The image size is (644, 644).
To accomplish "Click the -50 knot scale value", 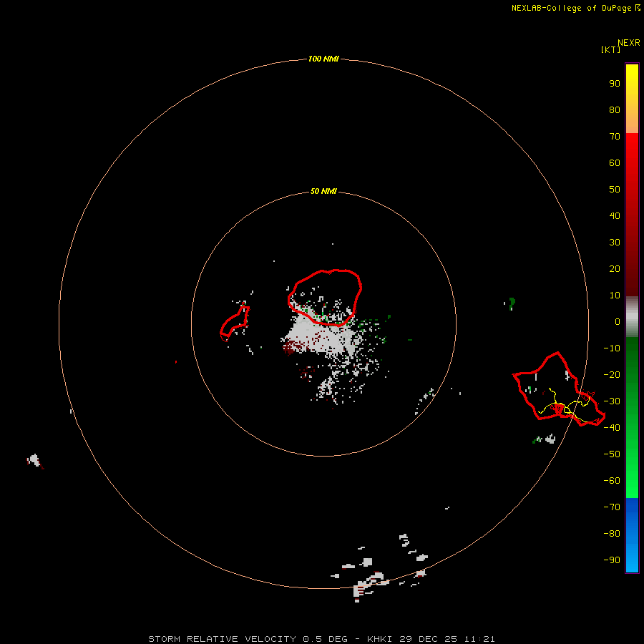I will [x=612, y=454].
